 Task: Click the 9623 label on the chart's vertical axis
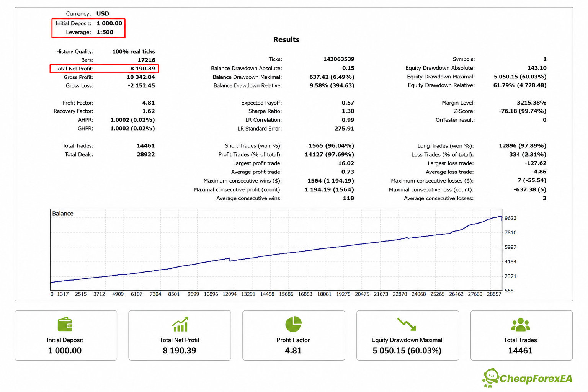[511, 218]
